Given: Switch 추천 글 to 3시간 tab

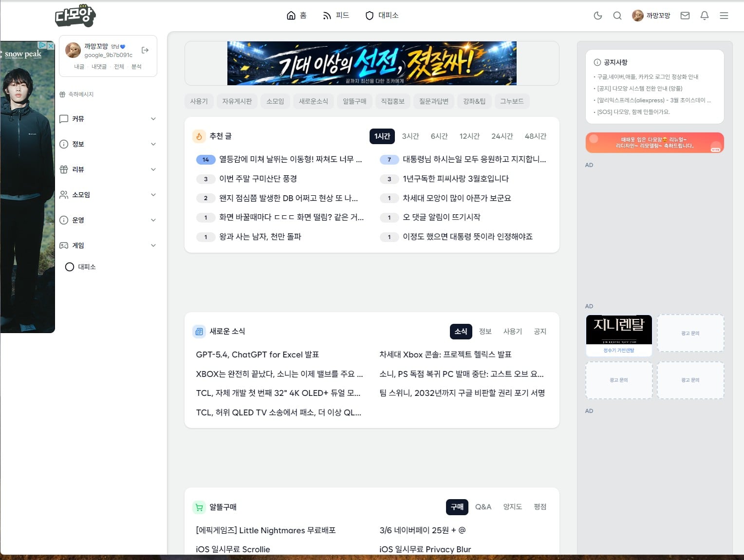Looking at the screenshot, I should tap(410, 136).
